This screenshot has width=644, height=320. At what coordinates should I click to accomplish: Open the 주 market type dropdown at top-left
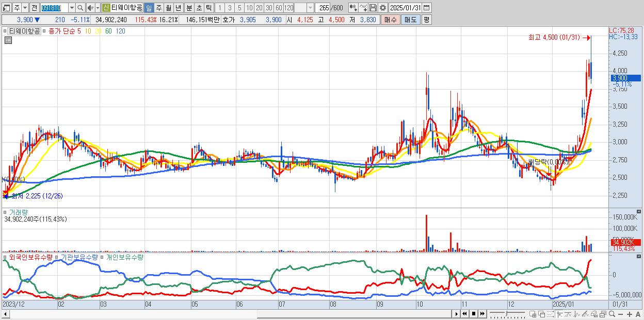point(25,8)
